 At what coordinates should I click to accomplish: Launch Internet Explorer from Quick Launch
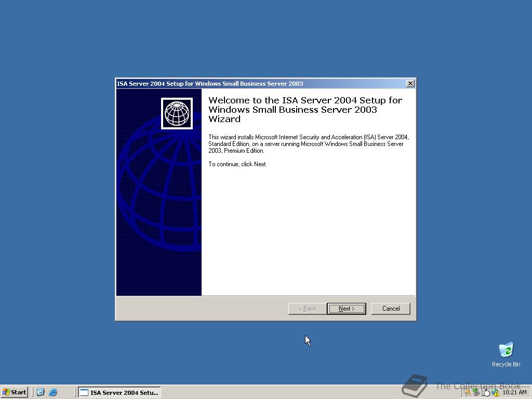pyautogui.click(x=53, y=392)
